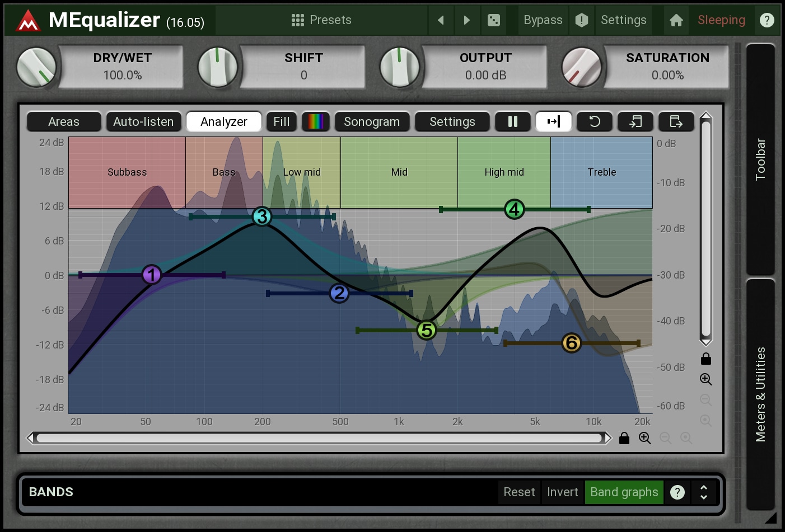Click the Dry/Wet knob
This screenshot has width=785, height=532.
[36, 67]
